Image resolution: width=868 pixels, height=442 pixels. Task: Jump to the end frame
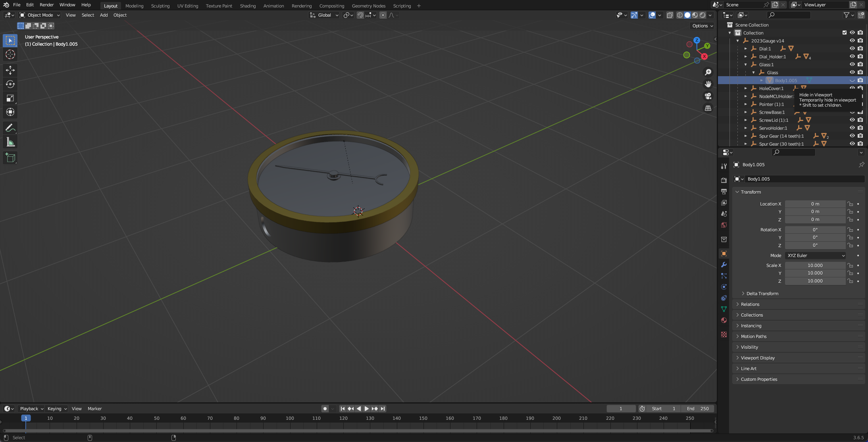pyautogui.click(x=383, y=409)
